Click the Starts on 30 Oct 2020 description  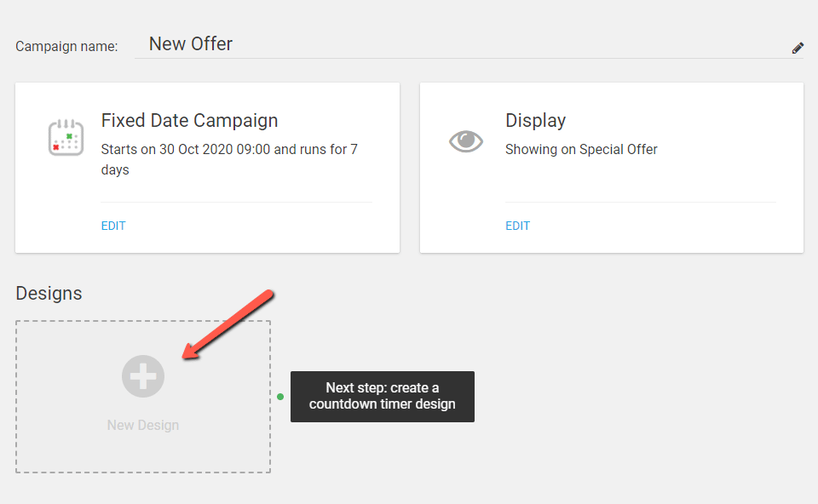pyautogui.click(x=229, y=159)
